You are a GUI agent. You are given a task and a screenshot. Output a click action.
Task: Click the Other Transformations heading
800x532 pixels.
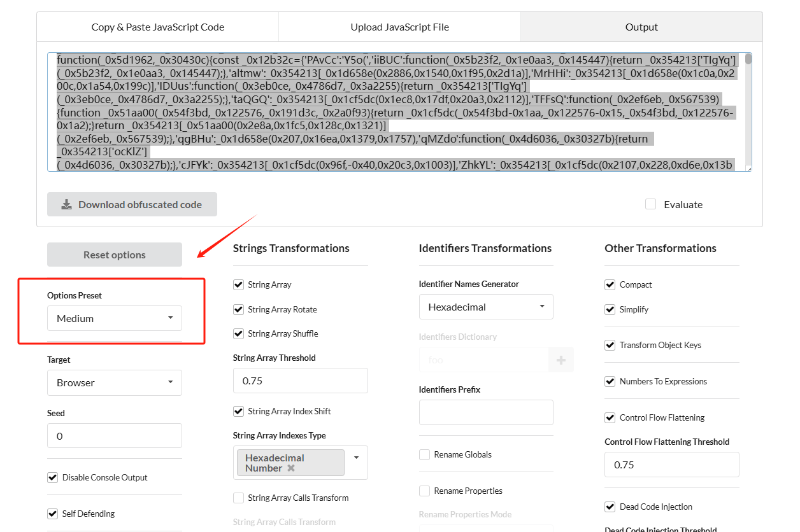[661, 248]
